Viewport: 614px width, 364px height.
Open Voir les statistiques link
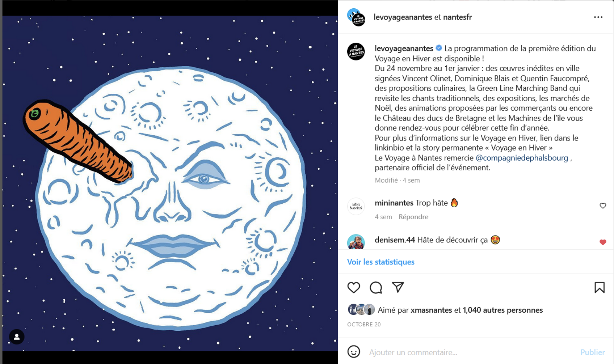click(x=380, y=262)
